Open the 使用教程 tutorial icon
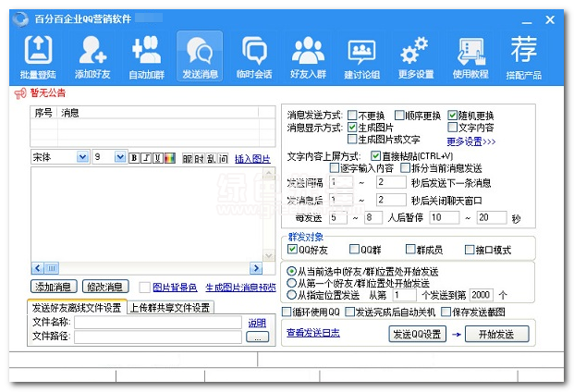Viewport: 574px width, 392px height. click(x=470, y=56)
